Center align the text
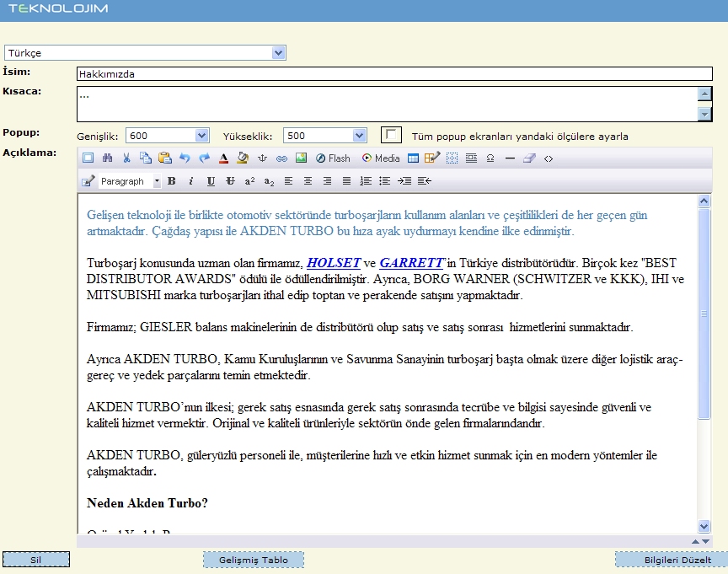The height and width of the screenshot is (574, 728). tap(308, 181)
